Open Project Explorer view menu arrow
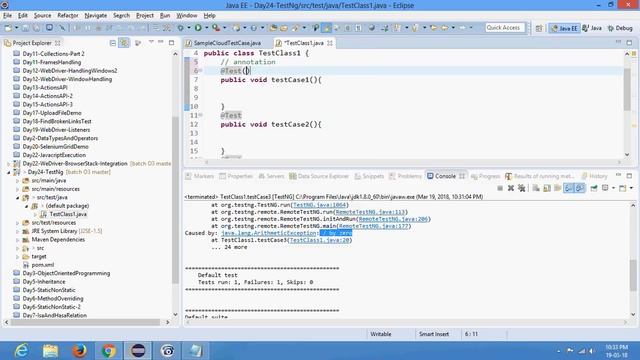This screenshot has height=360, width=640. (151, 42)
